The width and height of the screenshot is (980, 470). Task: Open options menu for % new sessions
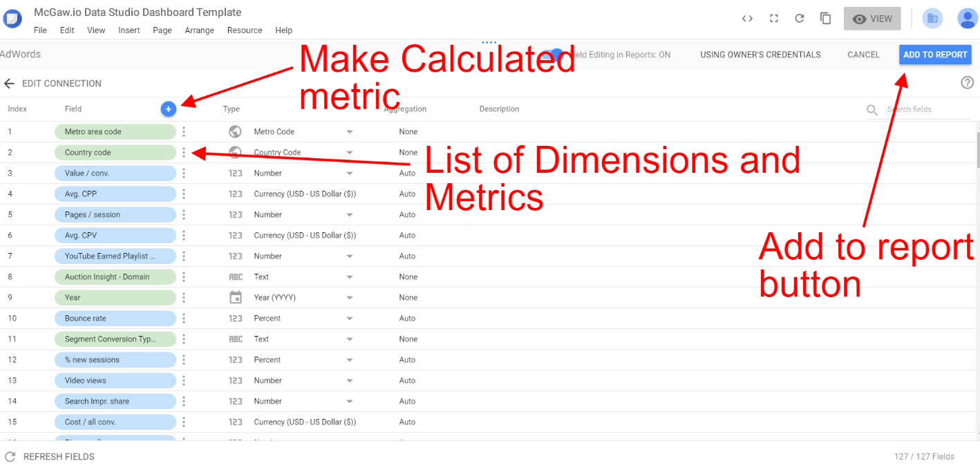(184, 359)
